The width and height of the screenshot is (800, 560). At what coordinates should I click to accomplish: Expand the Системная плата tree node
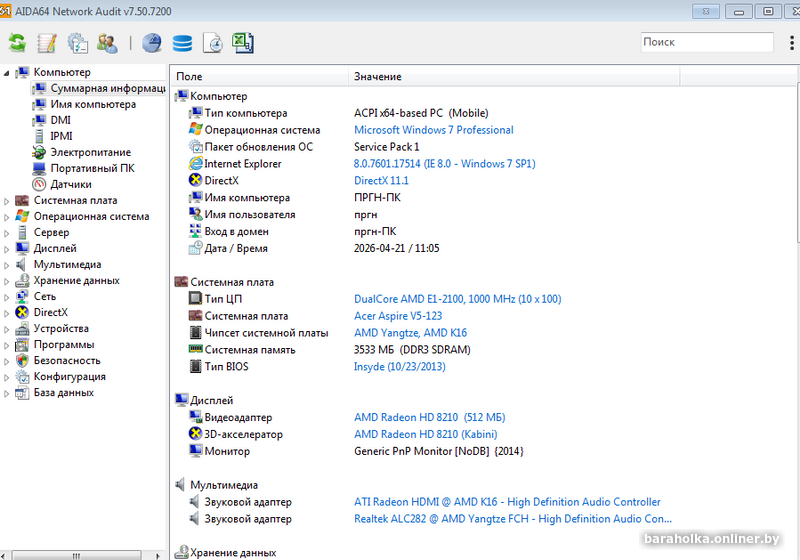pos(6,201)
